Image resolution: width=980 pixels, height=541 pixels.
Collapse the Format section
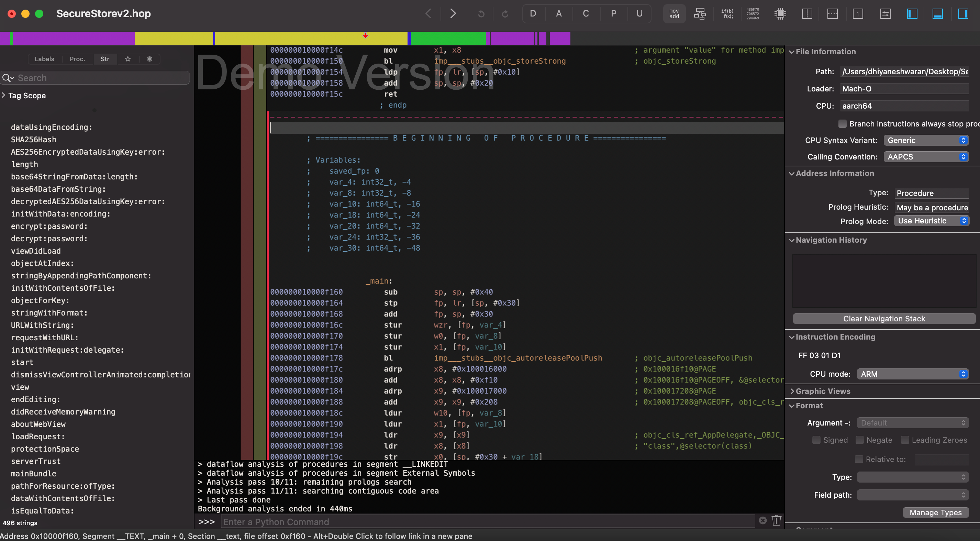point(792,406)
